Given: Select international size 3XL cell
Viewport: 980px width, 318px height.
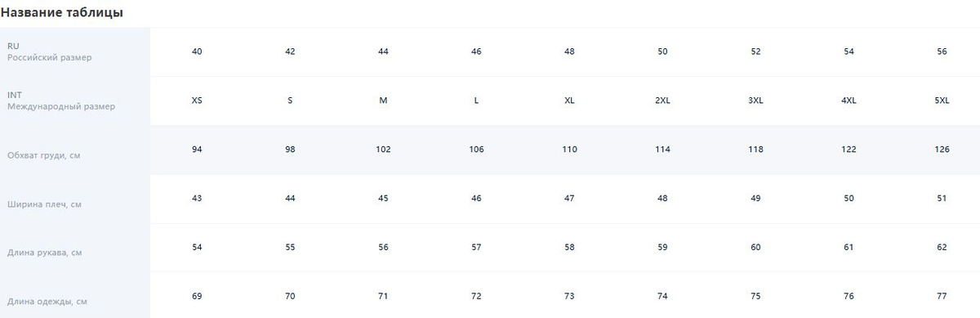Looking at the screenshot, I should coord(755,101).
